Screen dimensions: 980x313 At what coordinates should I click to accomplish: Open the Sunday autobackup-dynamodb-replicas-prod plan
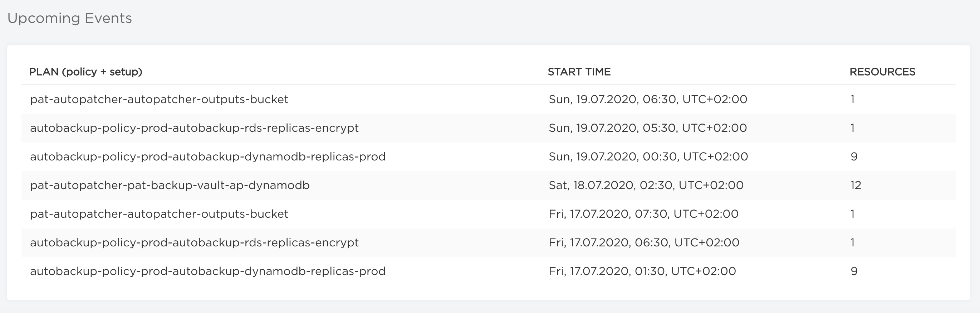click(208, 156)
